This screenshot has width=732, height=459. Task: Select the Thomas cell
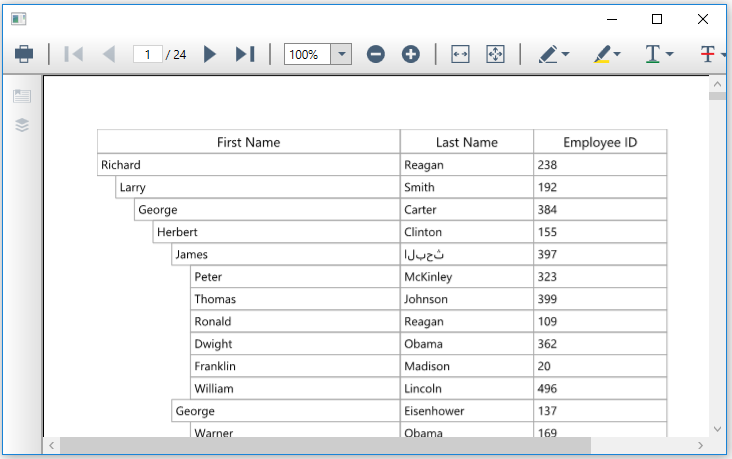point(295,299)
